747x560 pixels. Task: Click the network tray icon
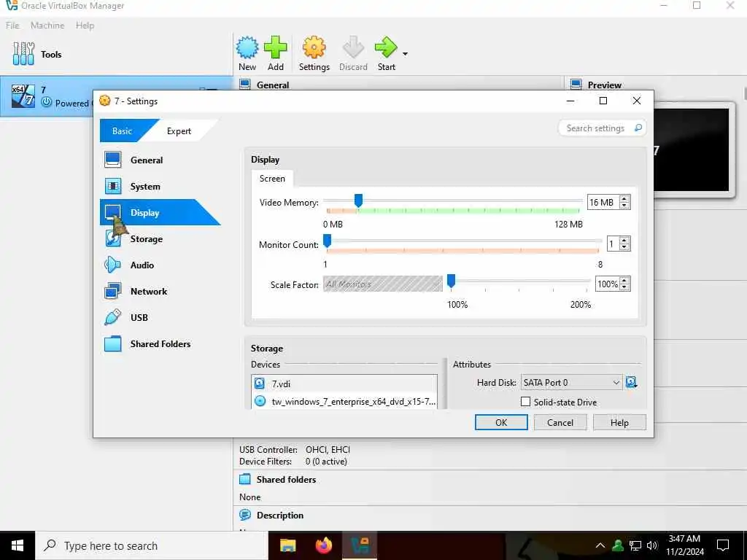[x=635, y=545]
